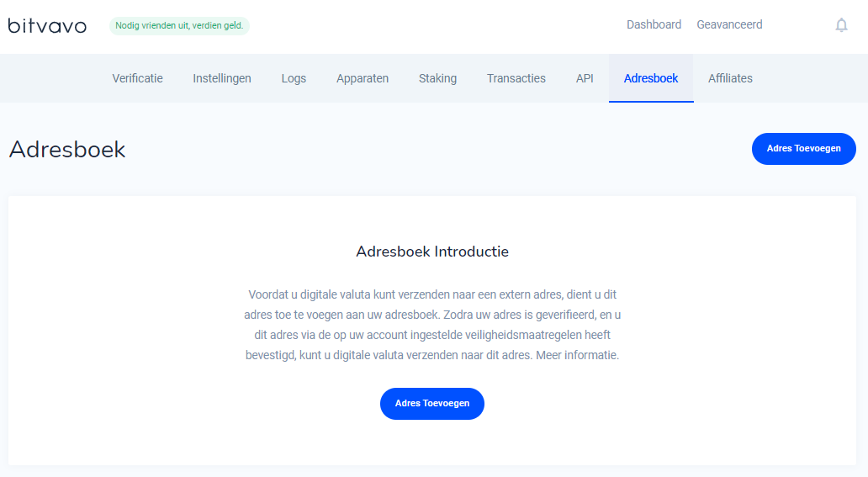Open the Verificatie tab
868x477 pixels.
pos(137,78)
